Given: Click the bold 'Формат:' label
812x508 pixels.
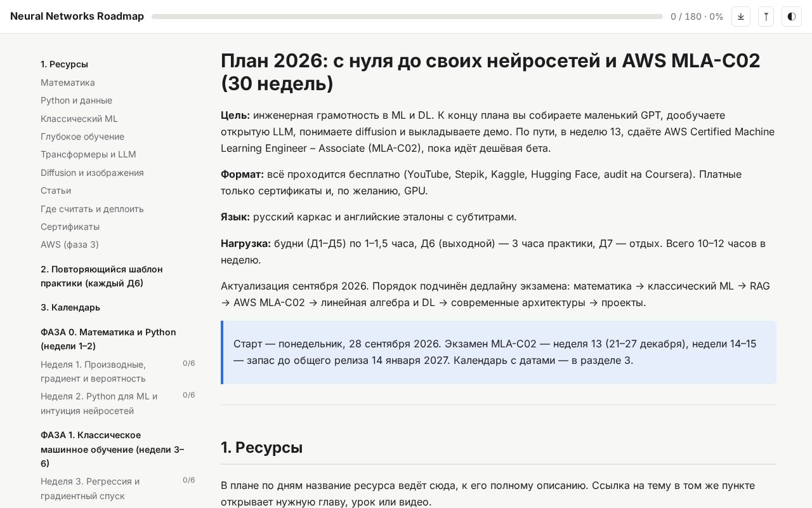Looking at the screenshot, I should point(242,174).
